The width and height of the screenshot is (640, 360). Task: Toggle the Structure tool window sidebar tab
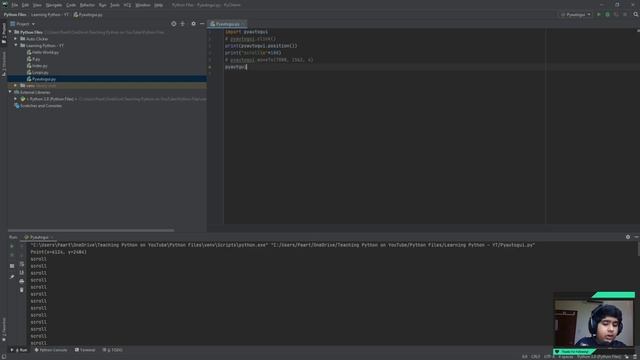(4, 64)
